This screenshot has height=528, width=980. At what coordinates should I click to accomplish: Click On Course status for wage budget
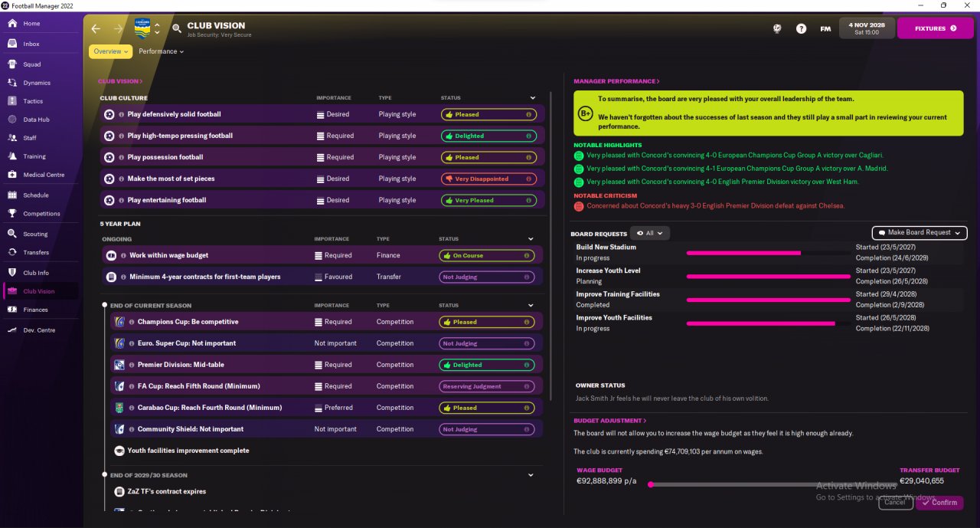tap(487, 255)
